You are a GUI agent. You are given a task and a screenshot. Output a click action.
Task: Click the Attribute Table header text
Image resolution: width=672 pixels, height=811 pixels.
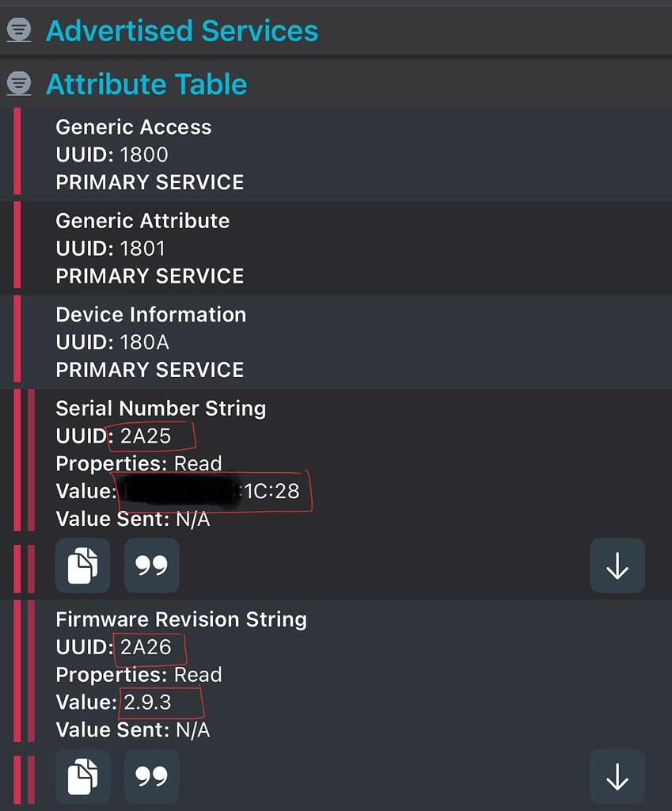(146, 82)
